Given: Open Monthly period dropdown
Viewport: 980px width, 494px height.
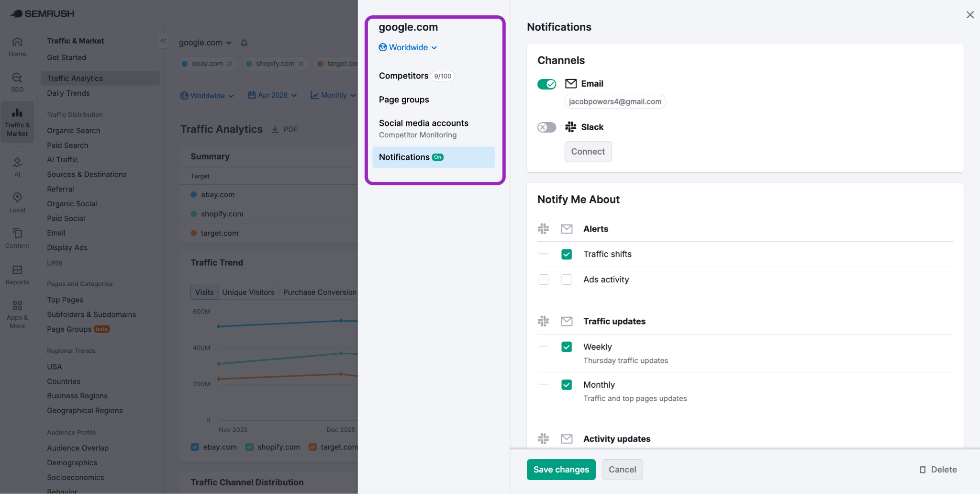Looking at the screenshot, I should tap(333, 95).
